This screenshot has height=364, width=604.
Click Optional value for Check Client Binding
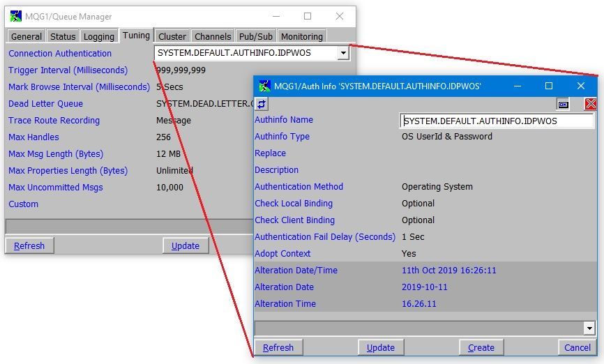click(418, 220)
